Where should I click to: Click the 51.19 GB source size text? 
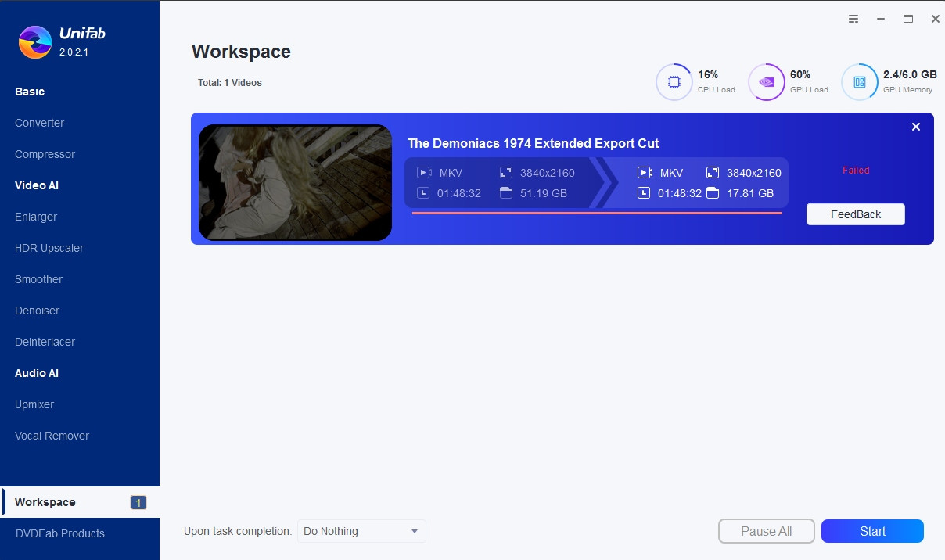544,193
